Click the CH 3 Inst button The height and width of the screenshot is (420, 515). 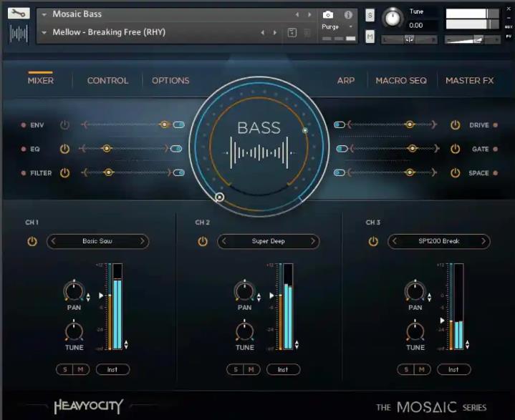pos(453,369)
